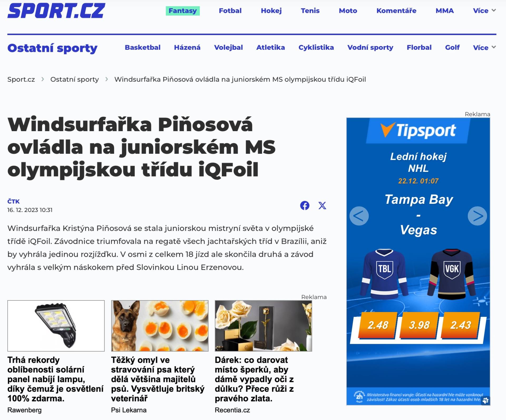Show previous match in Tipsport ad
Screen dimensions: 506x420
coord(359,216)
